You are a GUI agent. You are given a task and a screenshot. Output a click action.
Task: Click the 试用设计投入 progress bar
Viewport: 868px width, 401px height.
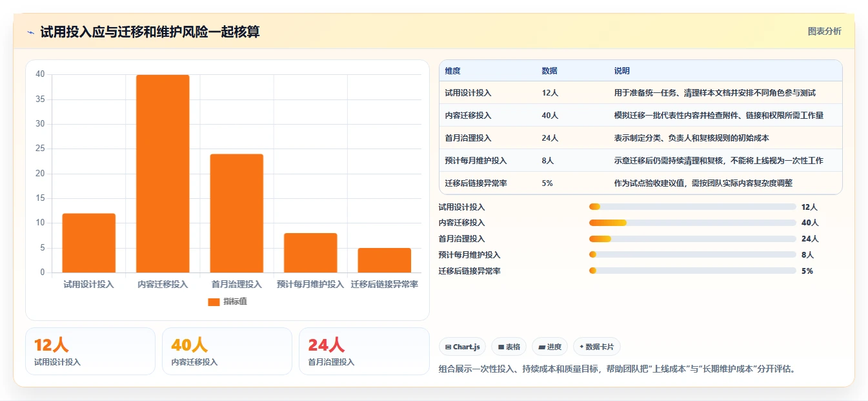coord(692,207)
